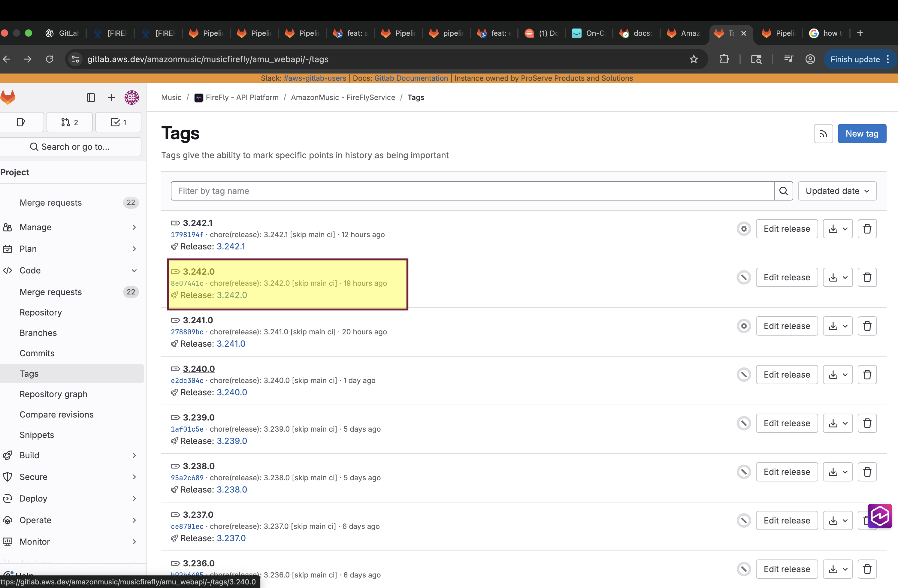Delete tag 3.242.1 with trash icon

pyautogui.click(x=867, y=228)
